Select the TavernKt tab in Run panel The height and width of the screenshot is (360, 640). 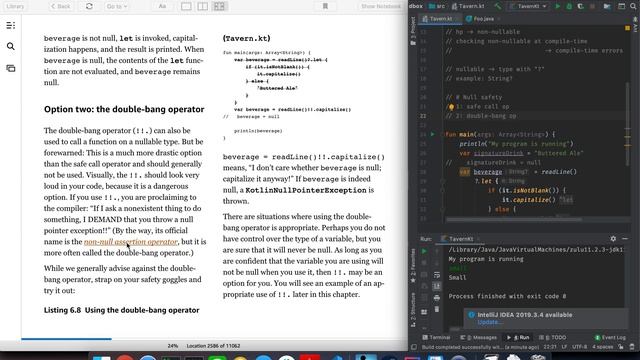(460, 239)
